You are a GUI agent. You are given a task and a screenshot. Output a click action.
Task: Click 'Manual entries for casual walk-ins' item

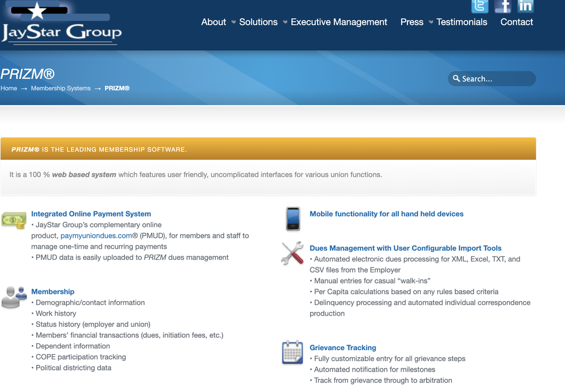point(372,281)
